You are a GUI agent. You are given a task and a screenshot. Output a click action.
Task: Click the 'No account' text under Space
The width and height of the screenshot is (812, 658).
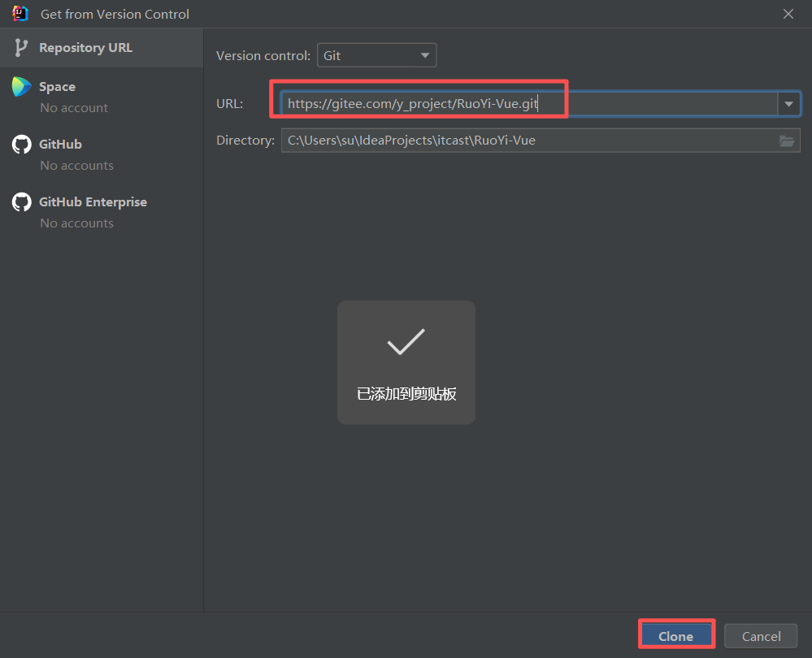[x=74, y=108]
